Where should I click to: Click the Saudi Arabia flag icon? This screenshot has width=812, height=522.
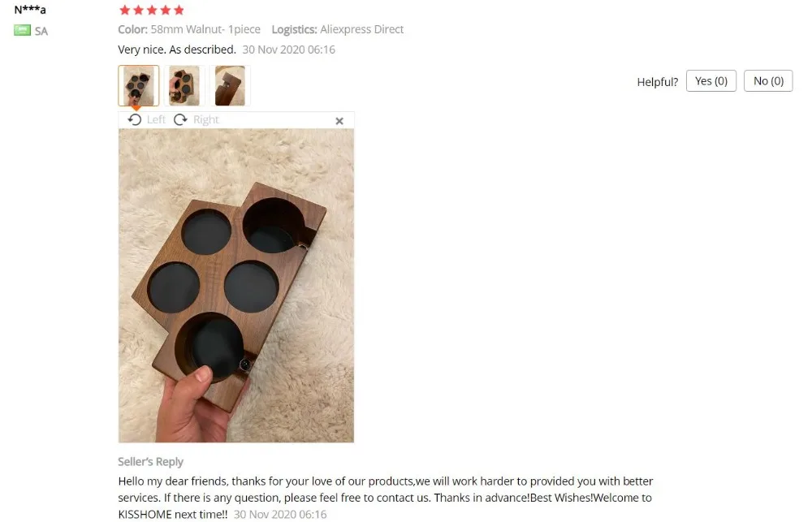(22, 30)
